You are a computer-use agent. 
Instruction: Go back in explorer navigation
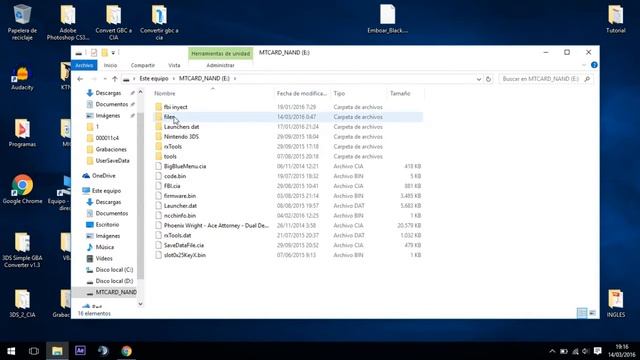click(80, 79)
